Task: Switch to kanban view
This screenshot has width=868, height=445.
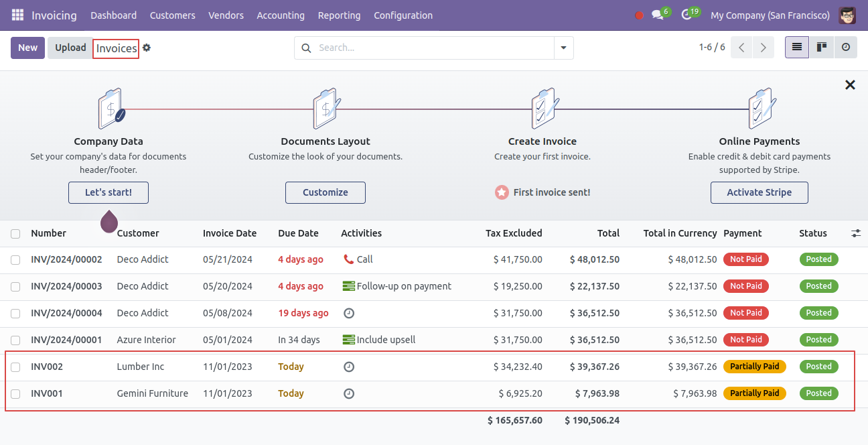Action: (x=821, y=48)
